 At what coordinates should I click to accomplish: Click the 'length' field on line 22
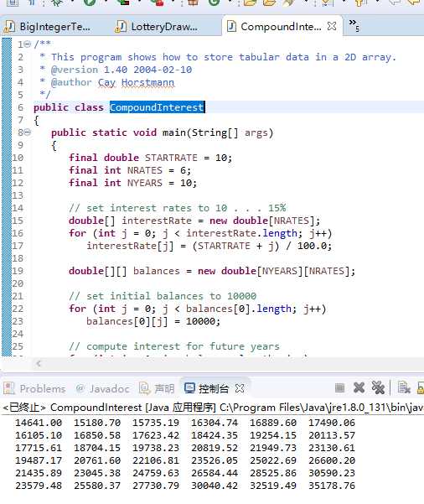274,309
